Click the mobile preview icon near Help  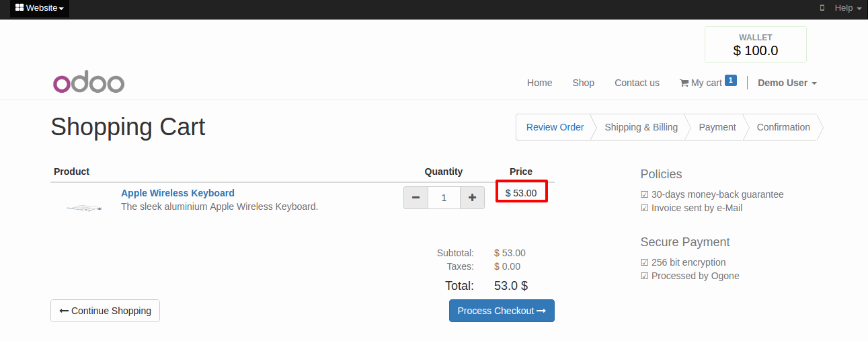(x=822, y=8)
